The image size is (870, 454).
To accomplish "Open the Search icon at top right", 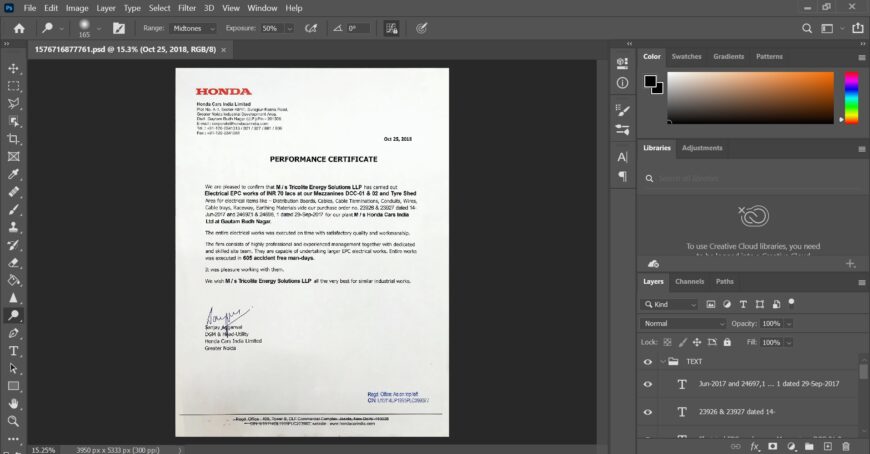I will point(807,28).
